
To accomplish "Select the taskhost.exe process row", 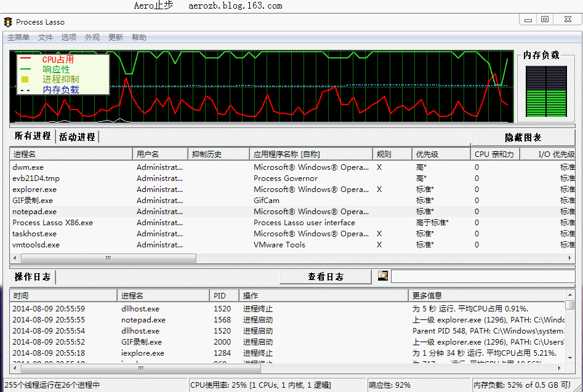I will click(292, 234).
